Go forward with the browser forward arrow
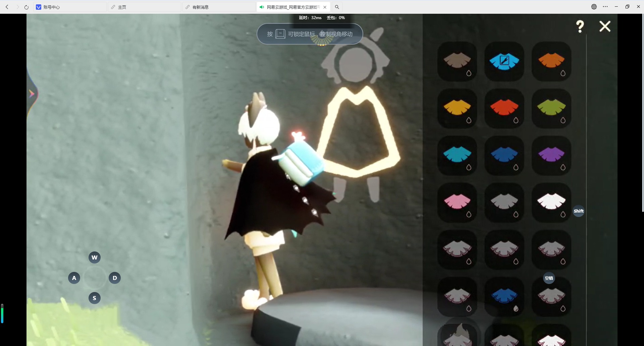 click(17, 7)
